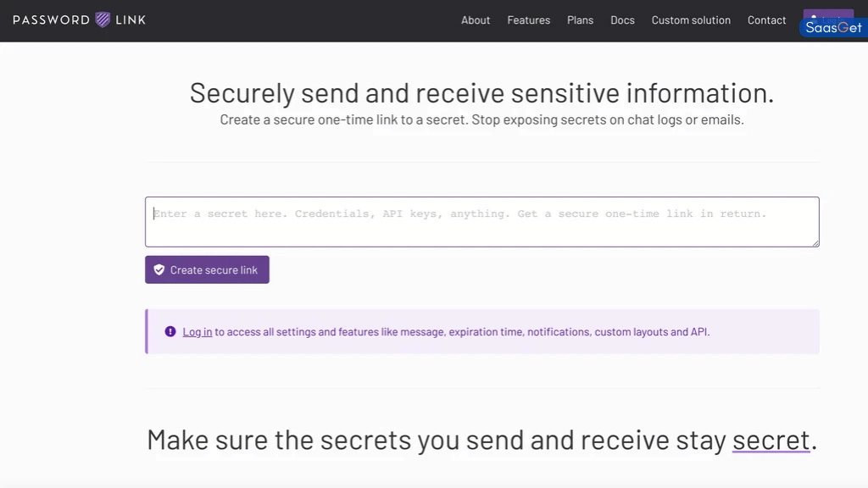Click the textarea resize grip at its corner
This screenshot has height=488, width=868.
[816, 245]
